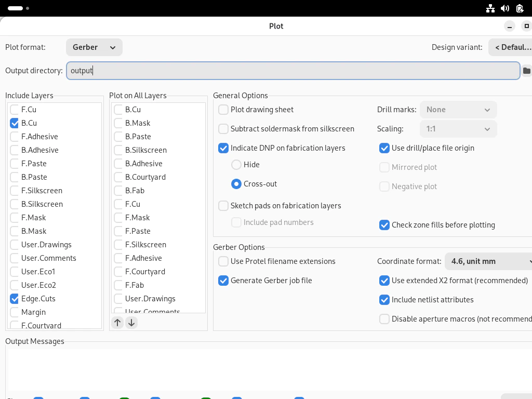Uncheck B.Cu in Include Layers

pyautogui.click(x=14, y=123)
